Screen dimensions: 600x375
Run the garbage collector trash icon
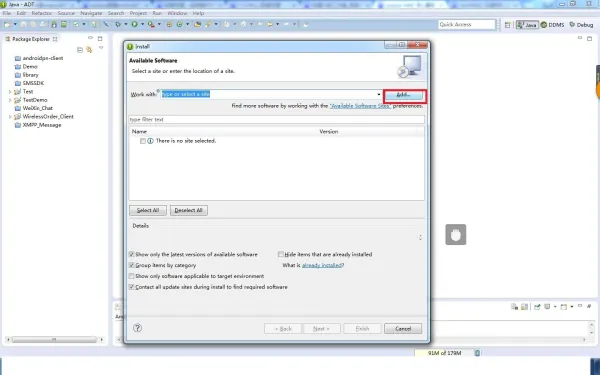coord(477,353)
